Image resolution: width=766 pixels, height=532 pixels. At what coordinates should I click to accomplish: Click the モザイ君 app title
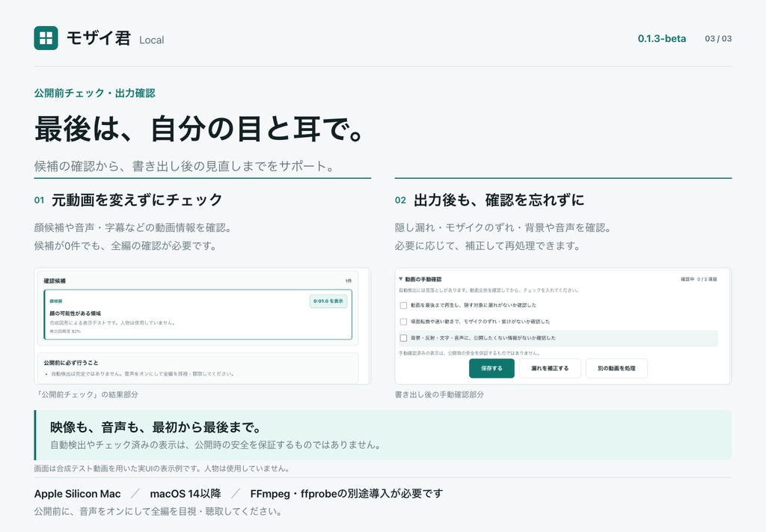(x=98, y=38)
